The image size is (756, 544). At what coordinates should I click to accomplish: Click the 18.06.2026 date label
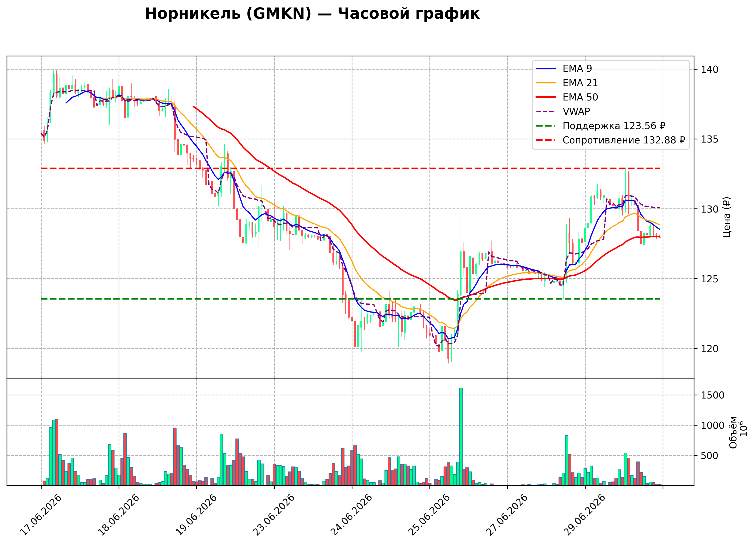118,515
